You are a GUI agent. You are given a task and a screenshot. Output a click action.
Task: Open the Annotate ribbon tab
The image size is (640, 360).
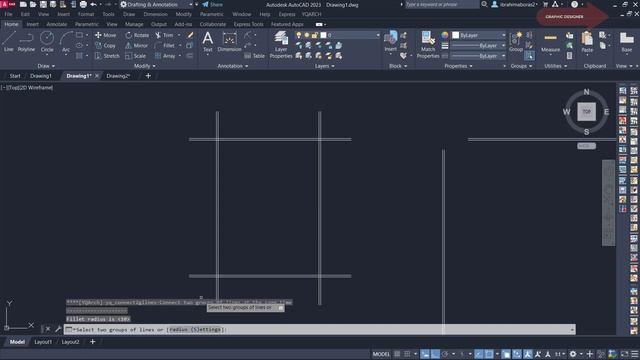coord(56,24)
